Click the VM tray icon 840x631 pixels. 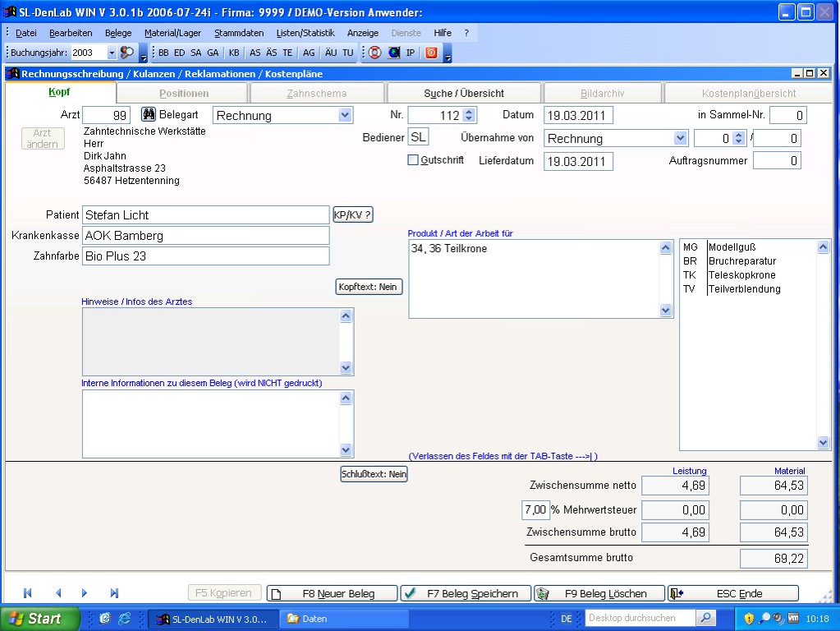coord(793,618)
